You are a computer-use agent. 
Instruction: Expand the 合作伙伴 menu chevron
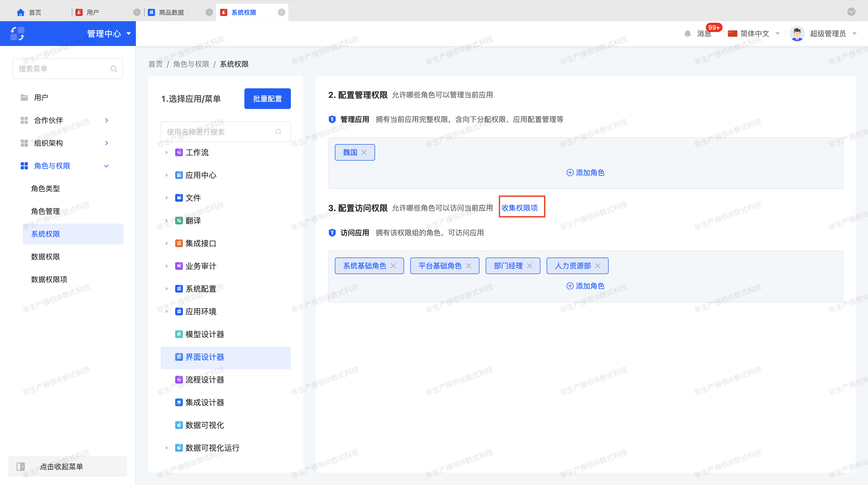point(106,120)
